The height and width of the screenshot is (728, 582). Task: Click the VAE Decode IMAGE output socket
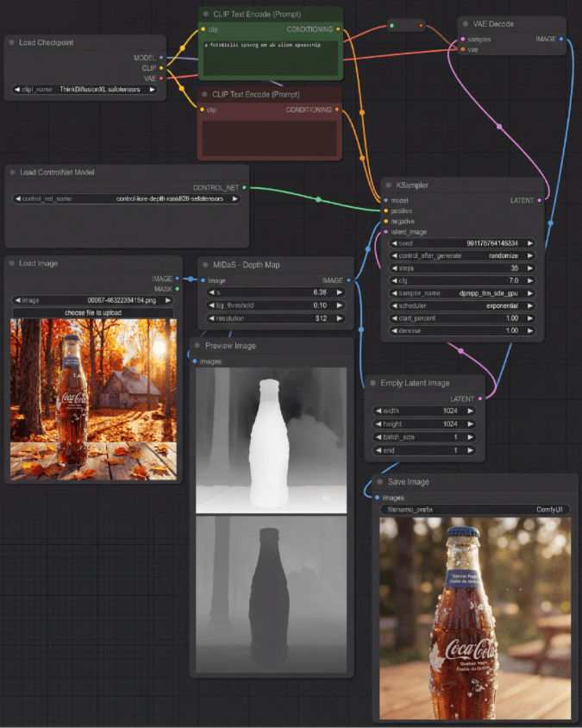562,39
